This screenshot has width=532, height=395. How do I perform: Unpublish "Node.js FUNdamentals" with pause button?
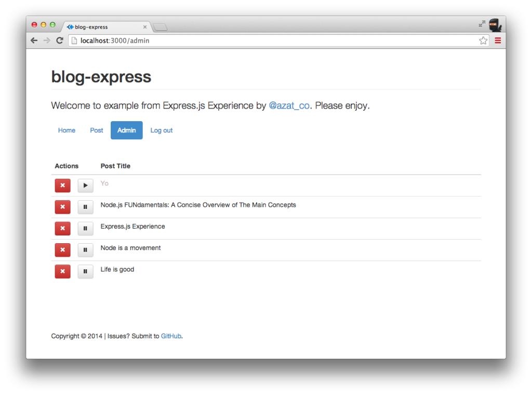tap(85, 207)
